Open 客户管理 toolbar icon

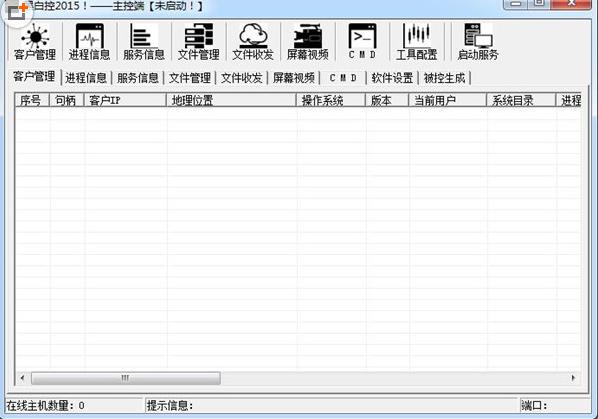pyautogui.click(x=35, y=42)
